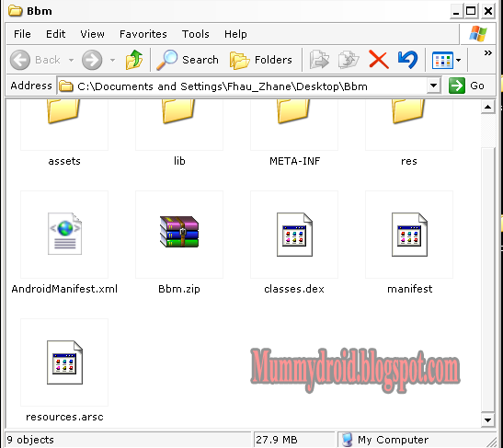Click the Bbm folder icon in title bar
The image size is (503, 448).
15,11
